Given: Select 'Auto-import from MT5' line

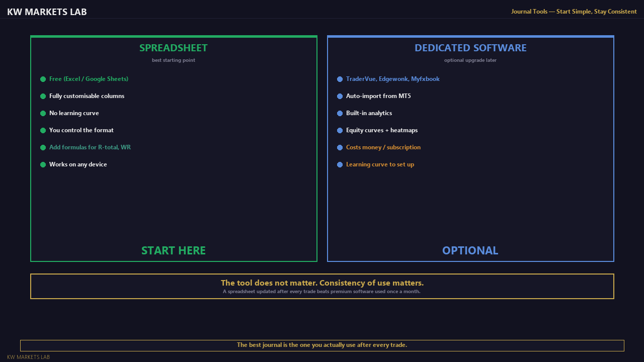Looking at the screenshot, I should point(378,96).
